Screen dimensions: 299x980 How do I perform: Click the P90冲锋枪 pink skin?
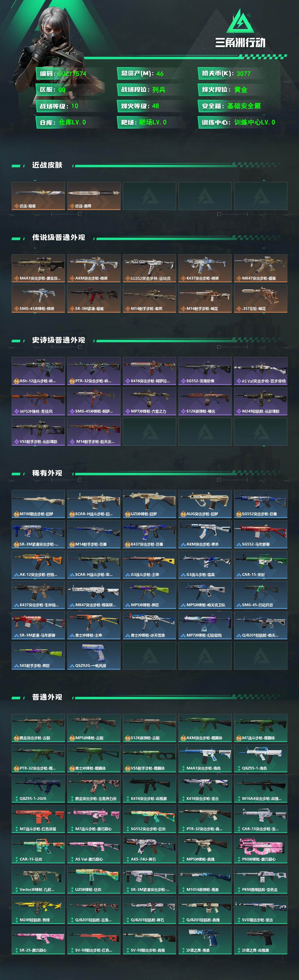tap(260, 849)
